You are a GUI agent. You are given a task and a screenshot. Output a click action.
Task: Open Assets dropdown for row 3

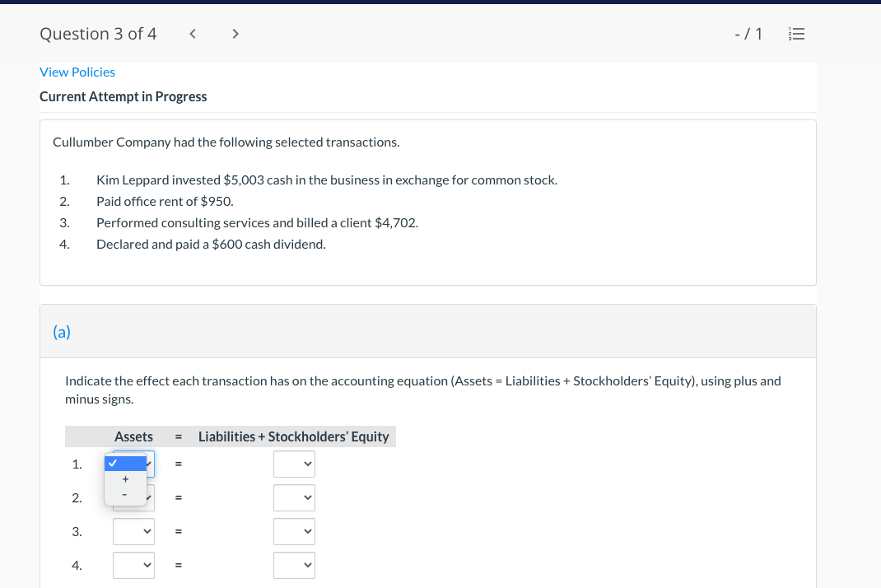click(x=133, y=531)
